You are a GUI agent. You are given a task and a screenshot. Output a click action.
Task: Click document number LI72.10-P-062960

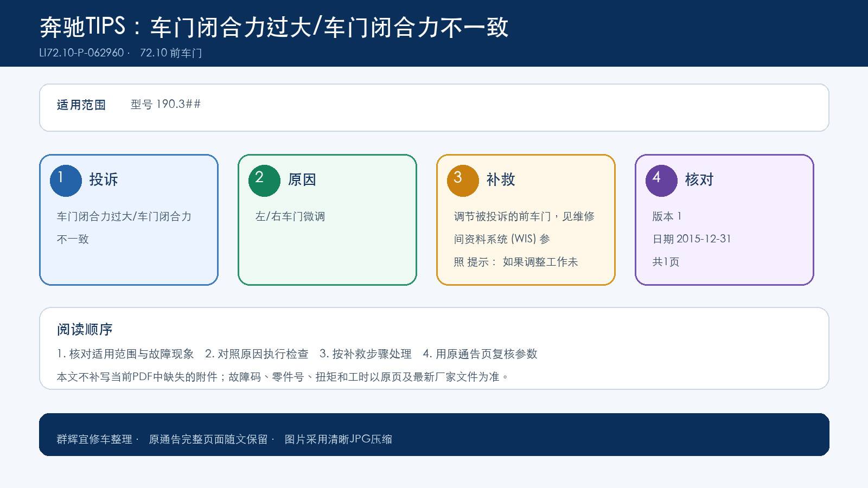[x=82, y=53]
